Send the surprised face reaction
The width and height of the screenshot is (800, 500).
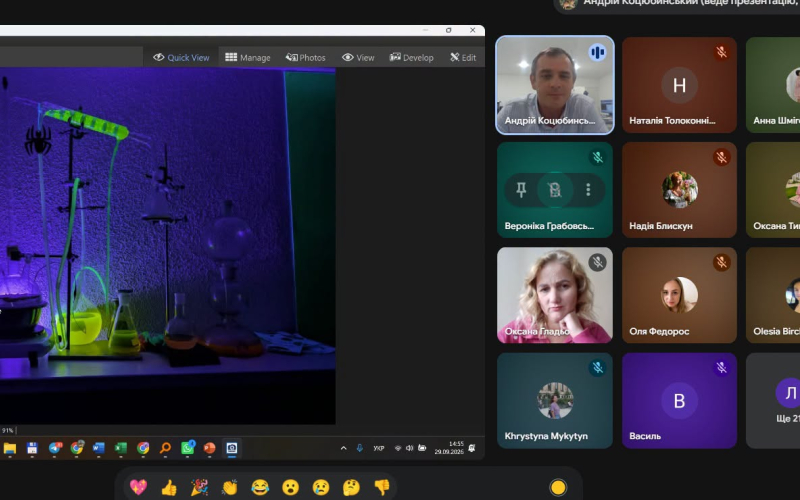(290, 487)
